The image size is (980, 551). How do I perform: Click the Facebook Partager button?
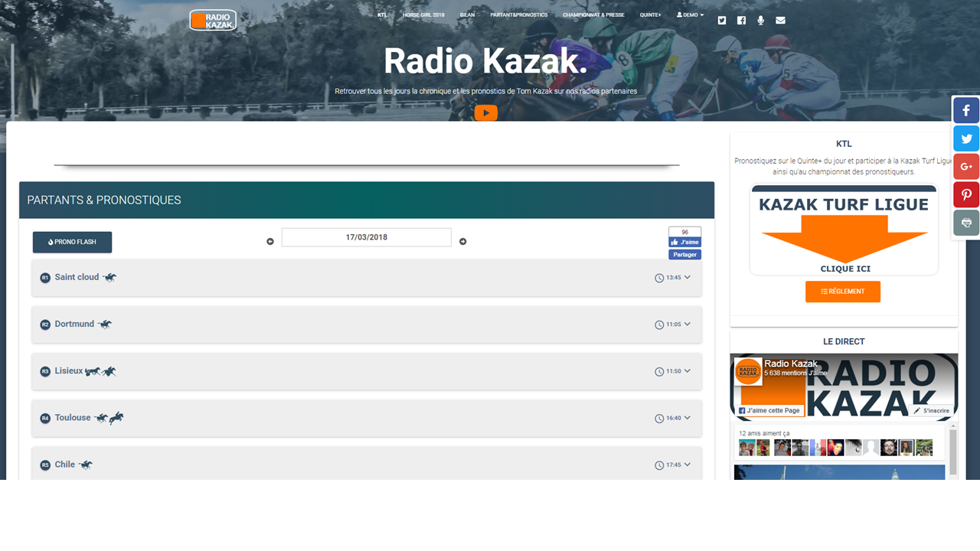coord(684,255)
